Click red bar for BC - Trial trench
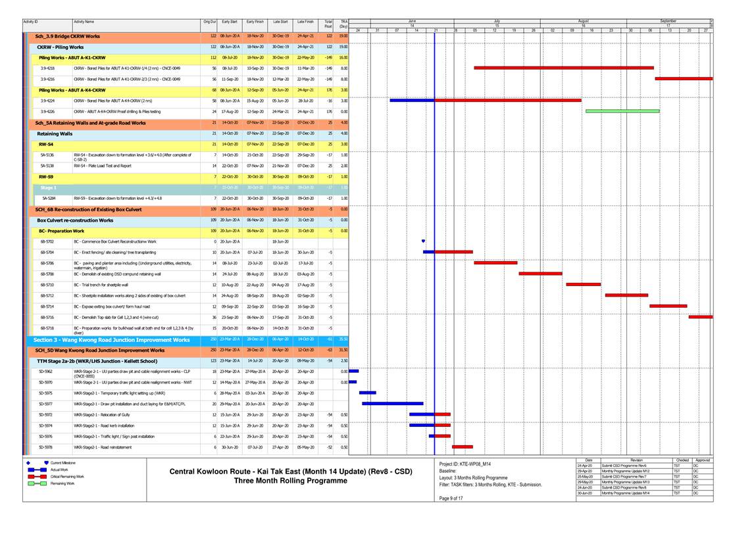The width and height of the screenshot is (756, 534). [x=583, y=284]
